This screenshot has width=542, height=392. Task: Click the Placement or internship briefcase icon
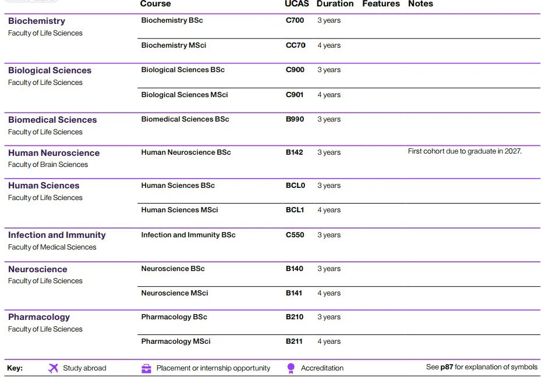tap(147, 369)
